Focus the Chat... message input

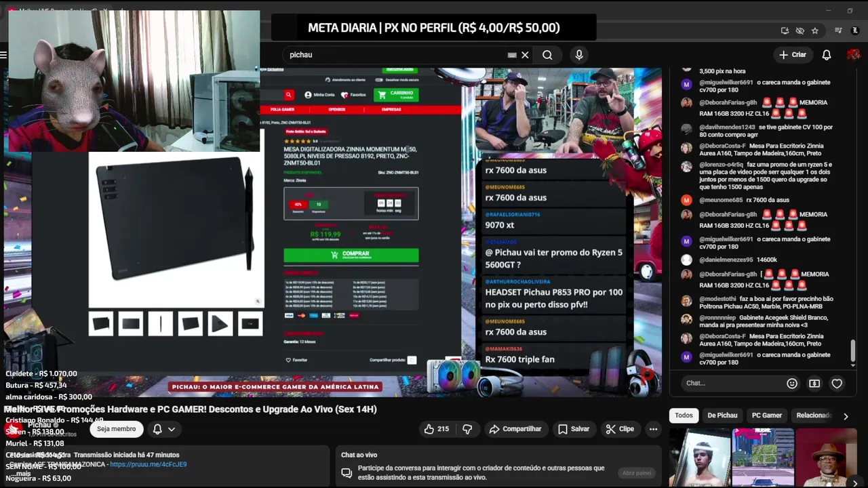coord(732,383)
